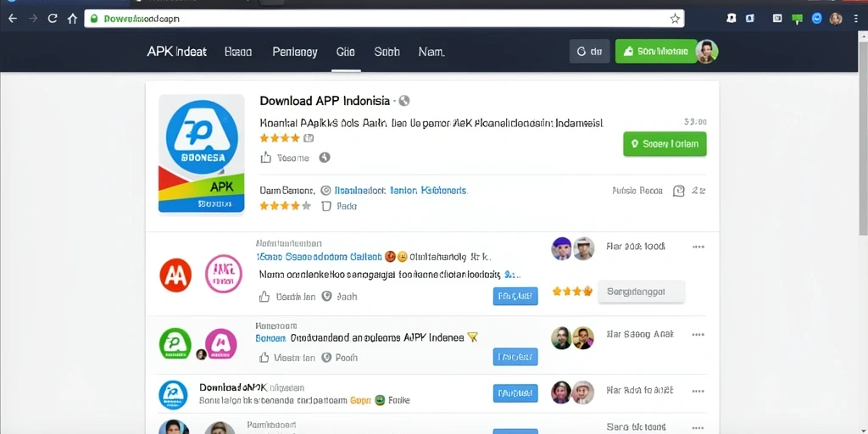This screenshot has width=868, height=434.
Task: Click the blue round extension icon in toolbar
Action: pyautogui.click(x=816, y=19)
